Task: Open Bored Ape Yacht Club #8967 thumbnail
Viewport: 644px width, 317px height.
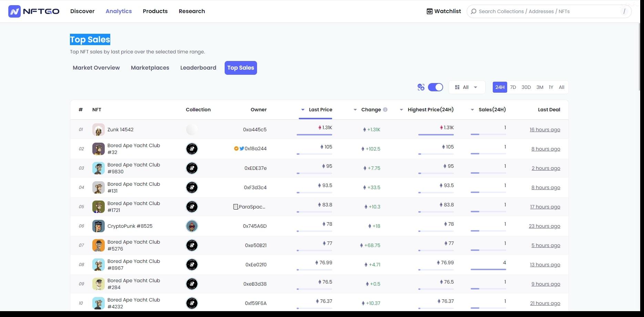Action: (x=98, y=265)
